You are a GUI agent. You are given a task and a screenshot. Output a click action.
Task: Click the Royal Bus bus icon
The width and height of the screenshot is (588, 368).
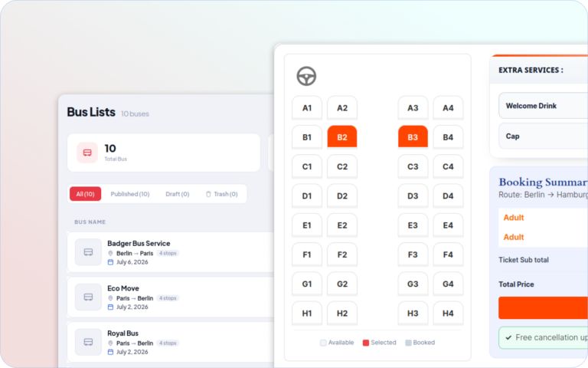[88, 342]
